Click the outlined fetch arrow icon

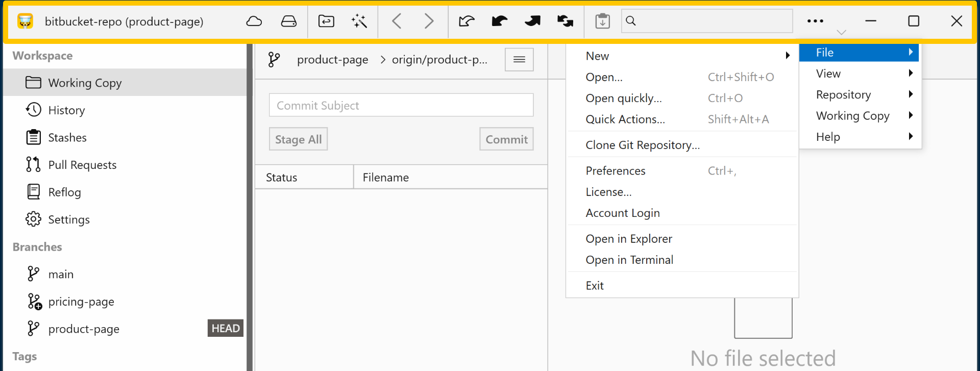coord(467,21)
